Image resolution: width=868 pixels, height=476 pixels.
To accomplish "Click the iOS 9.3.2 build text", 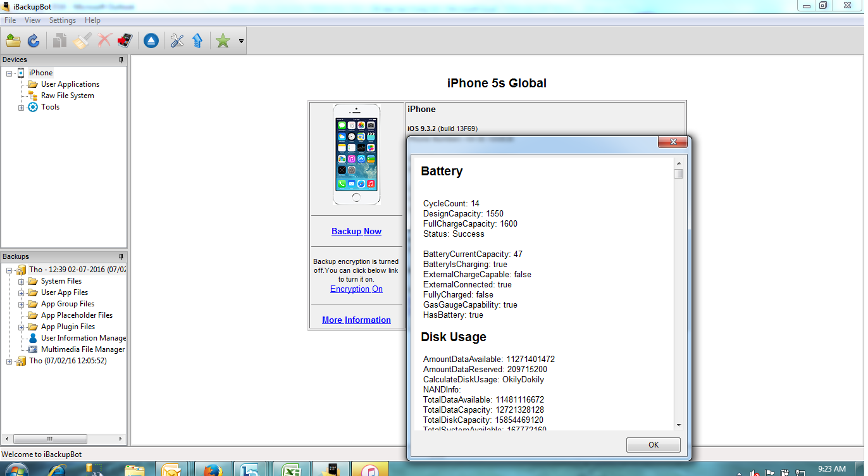I will pyautogui.click(x=442, y=128).
